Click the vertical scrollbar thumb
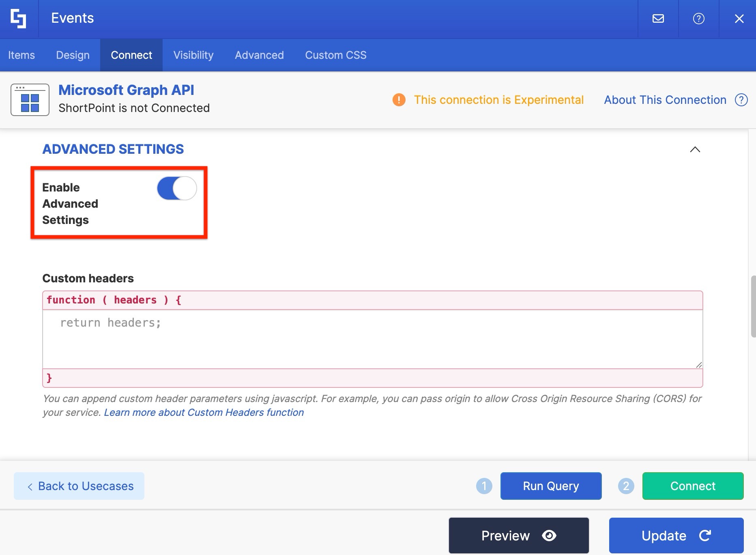The width and height of the screenshot is (756, 555). pos(753,306)
